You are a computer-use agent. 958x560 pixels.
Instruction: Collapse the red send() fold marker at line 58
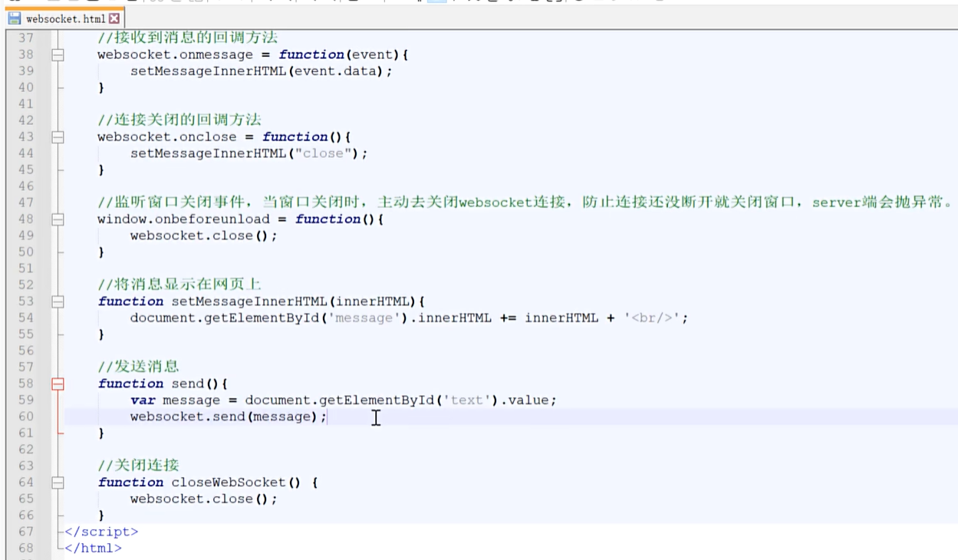(x=58, y=384)
